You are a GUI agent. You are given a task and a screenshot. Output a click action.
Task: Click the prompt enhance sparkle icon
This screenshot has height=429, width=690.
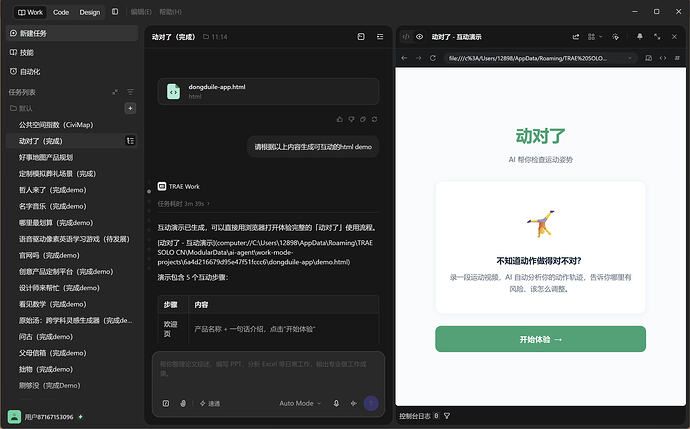(354, 403)
